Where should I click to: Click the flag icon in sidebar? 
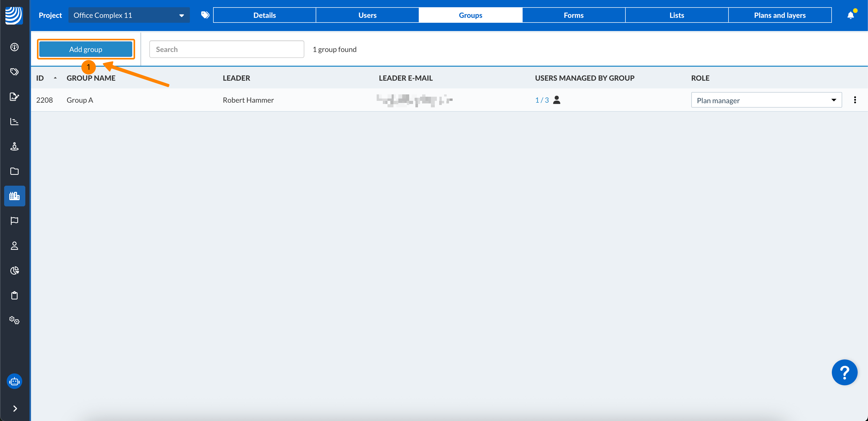[x=14, y=221]
